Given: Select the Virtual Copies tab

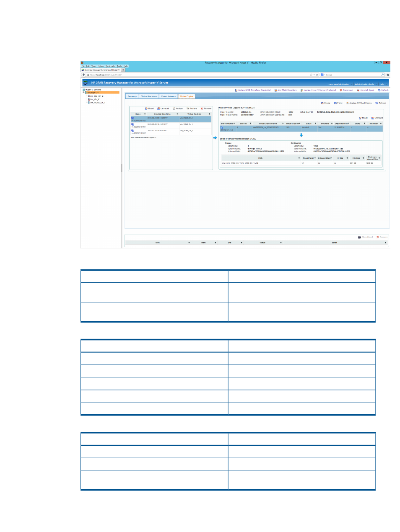Looking at the screenshot, I should (x=187, y=96).
